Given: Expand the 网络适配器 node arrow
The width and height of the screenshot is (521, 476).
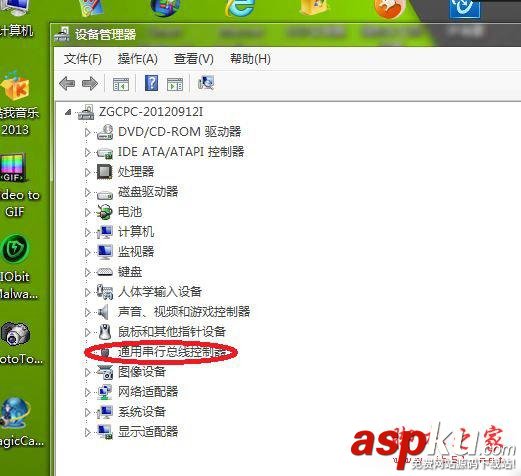Looking at the screenshot, I should click(x=87, y=392).
